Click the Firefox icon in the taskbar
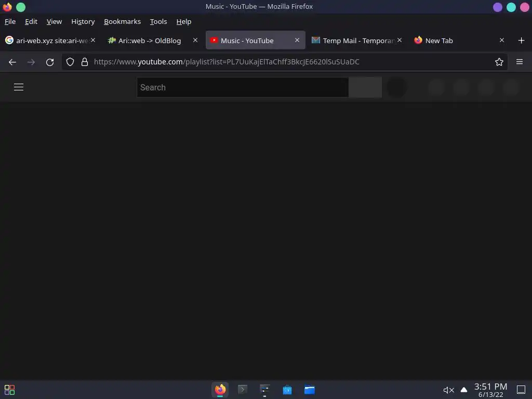The width and height of the screenshot is (532, 399). [220, 390]
